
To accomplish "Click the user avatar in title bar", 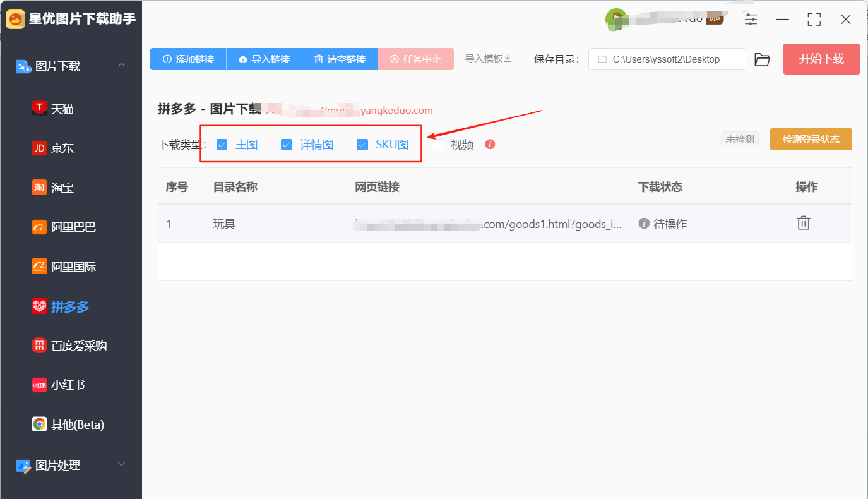I will coord(615,18).
